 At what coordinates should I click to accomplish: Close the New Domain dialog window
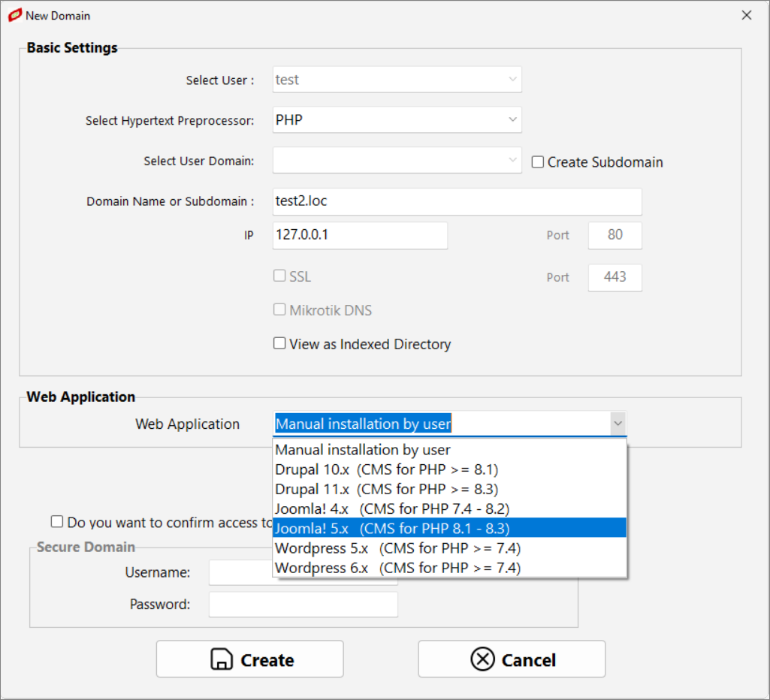pos(746,15)
